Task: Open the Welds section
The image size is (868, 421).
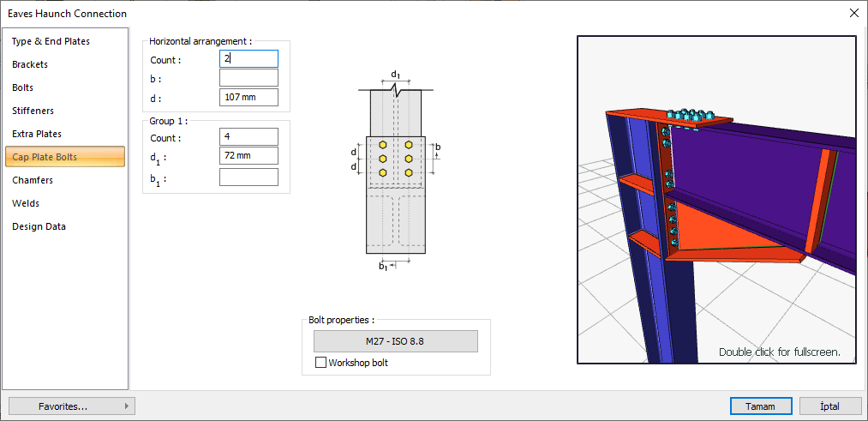Action: 26,203
